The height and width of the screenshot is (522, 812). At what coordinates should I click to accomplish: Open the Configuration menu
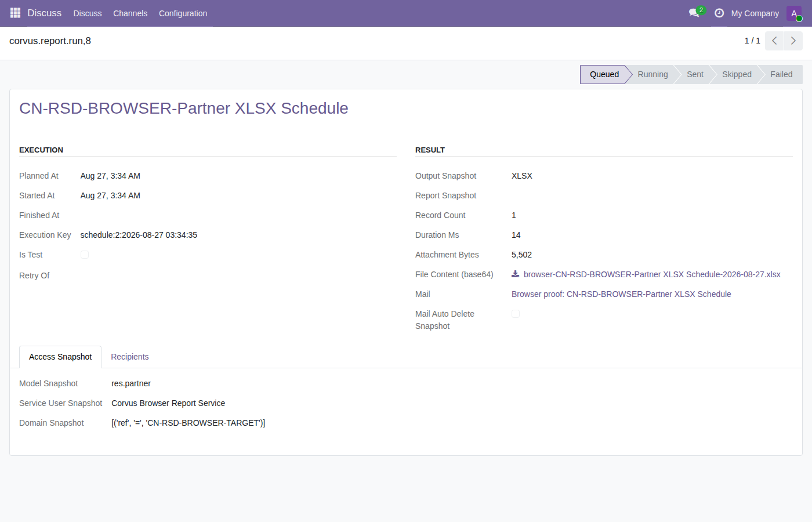click(x=183, y=13)
